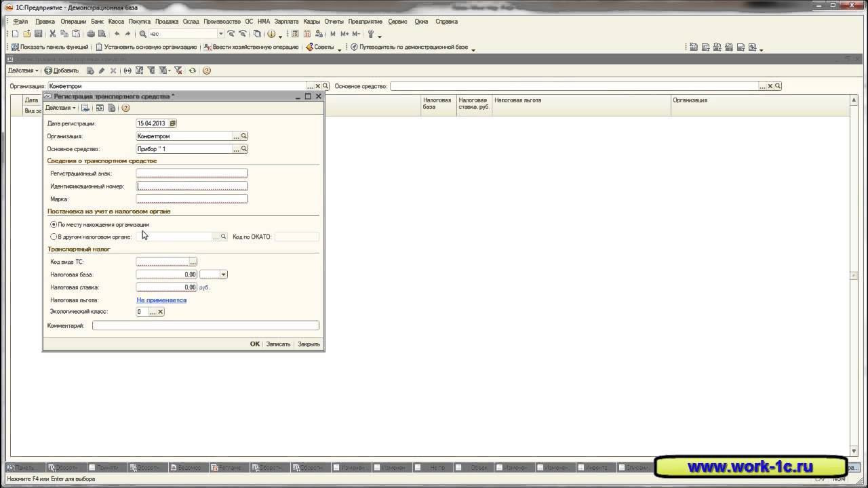Image resolution: width=868 pixels, height=488 pixels.
Task: Click the M- memory subtract button
Action: [x=357, y=34]
